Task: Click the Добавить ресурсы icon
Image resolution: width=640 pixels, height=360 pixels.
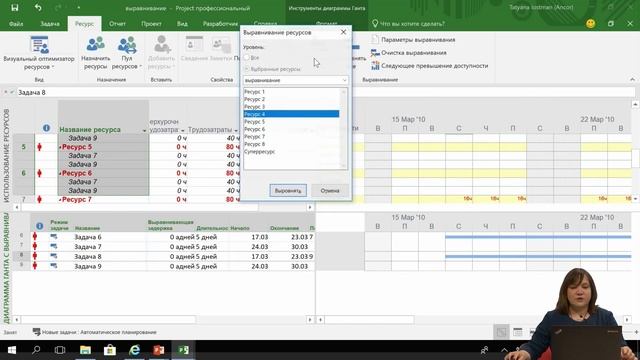Action: click(x=162, y=44)
